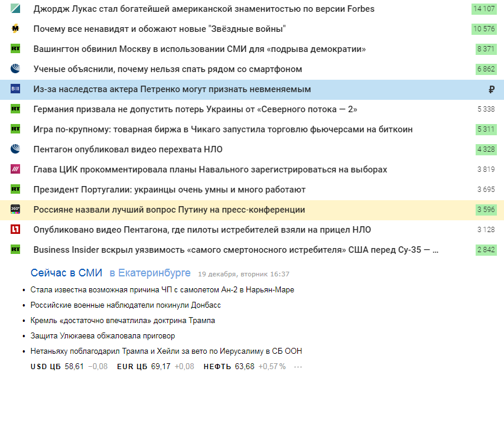This screenshot has height=427, width=504.
Task: Open Защита Улюкаева обжаловала приговор story
Action: (103, 336)
